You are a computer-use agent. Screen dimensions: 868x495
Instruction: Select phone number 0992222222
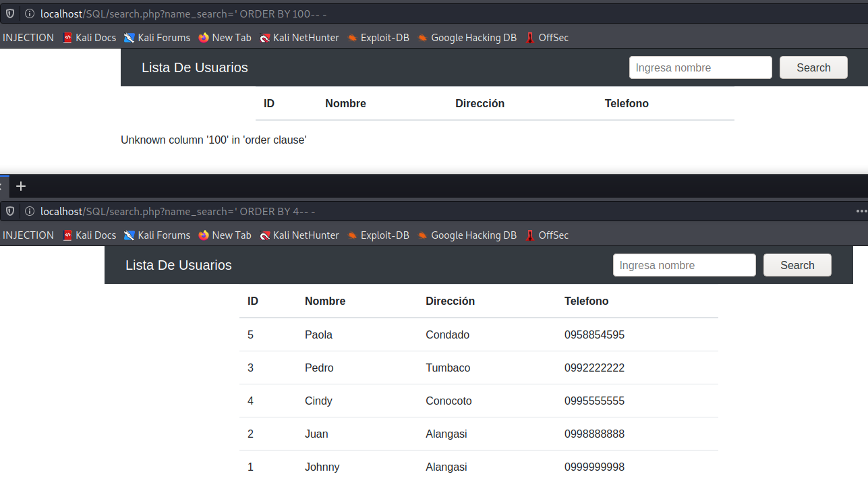point(594,368)
